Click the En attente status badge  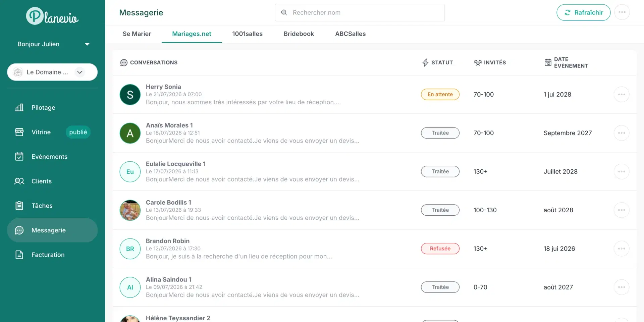click(440, 95)
